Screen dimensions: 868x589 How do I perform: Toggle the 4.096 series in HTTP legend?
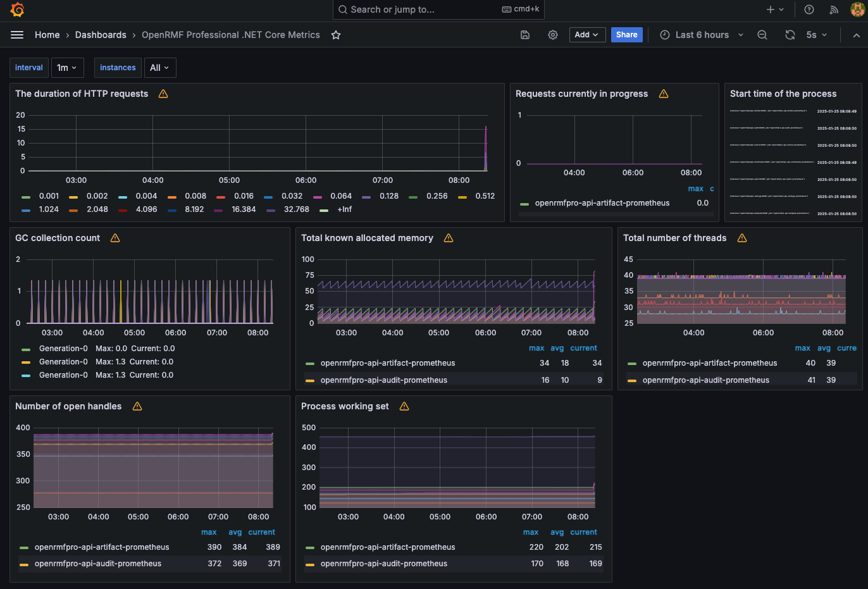coord(146,209)
